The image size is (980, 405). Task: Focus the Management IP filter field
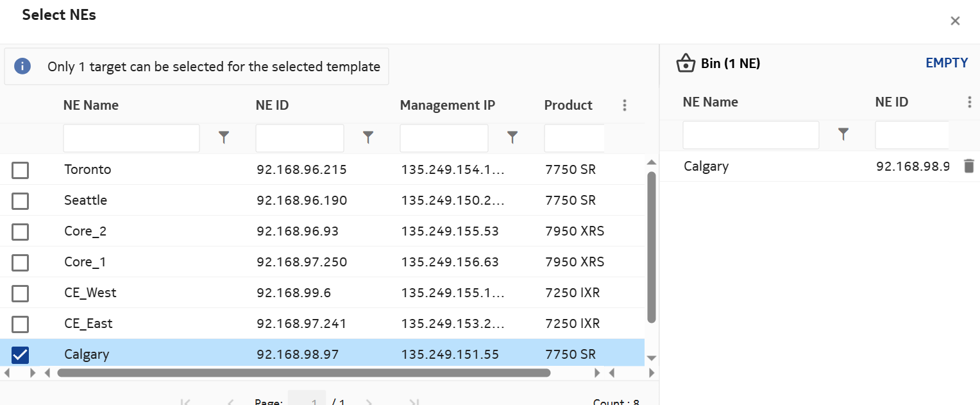(x=444, y=138)
